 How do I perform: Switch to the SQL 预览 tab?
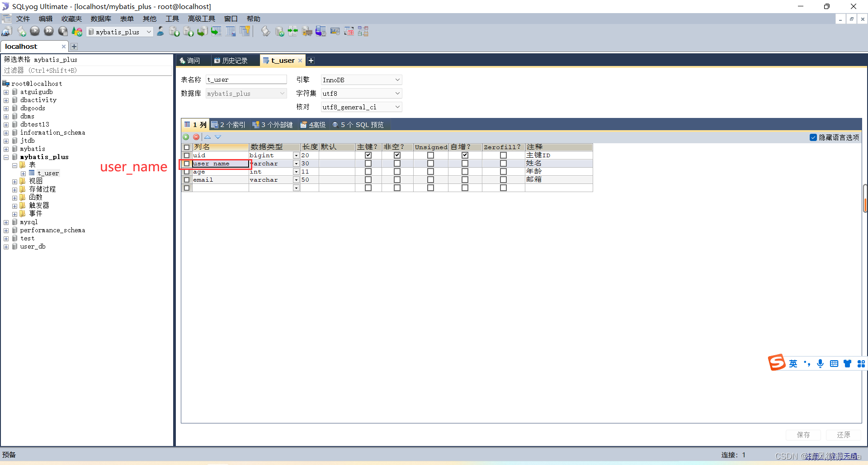pos(358,125)
